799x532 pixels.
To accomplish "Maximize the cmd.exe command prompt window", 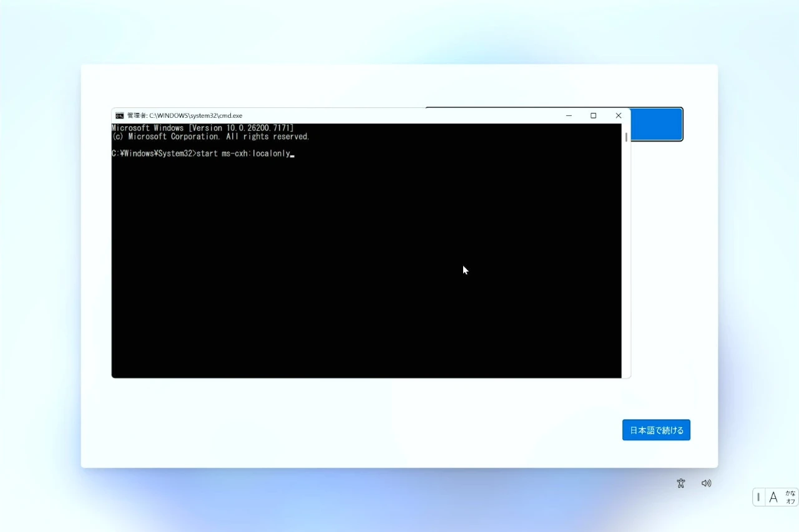I will pos(593,115).
